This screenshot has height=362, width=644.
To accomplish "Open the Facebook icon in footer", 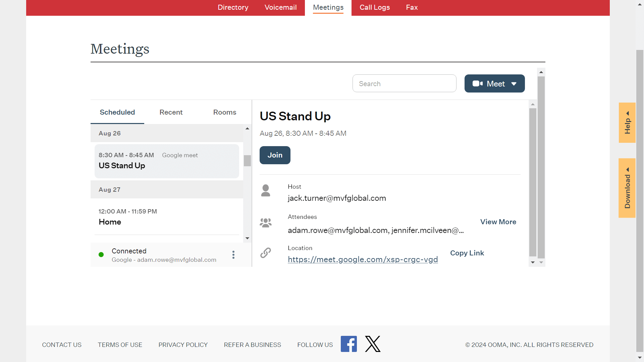I will [348, 344].
